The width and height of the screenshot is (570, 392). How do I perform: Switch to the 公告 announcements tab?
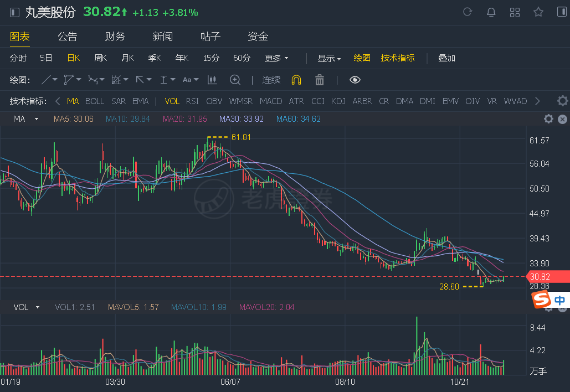(x=67, y=37)
